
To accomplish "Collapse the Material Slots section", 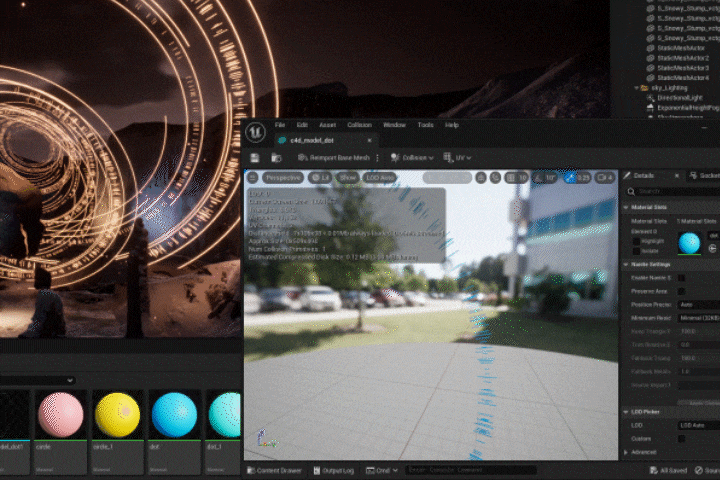I will 626,208.
